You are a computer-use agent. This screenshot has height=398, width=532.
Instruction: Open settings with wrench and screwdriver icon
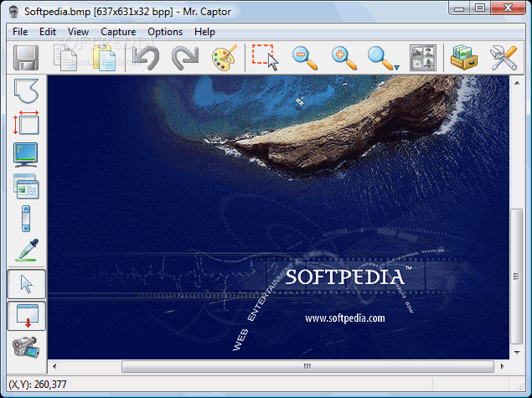(x=504, y=58)
